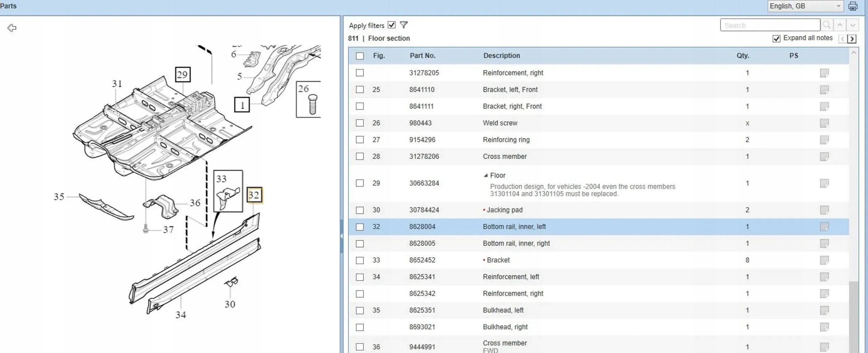The width and height of the screenshot is (868, 353).
Task: Go to the next section arrow
Action: coord(852,39)
